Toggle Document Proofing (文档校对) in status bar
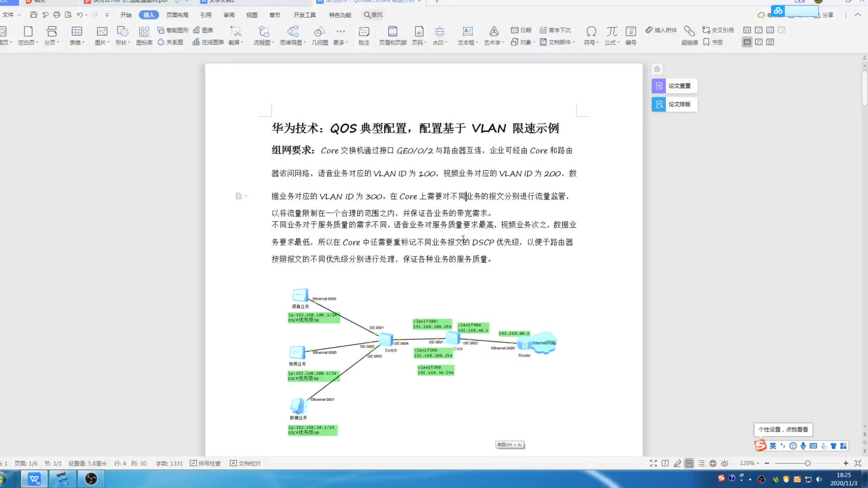Screen dimensions: 868x488 point(245,463)
